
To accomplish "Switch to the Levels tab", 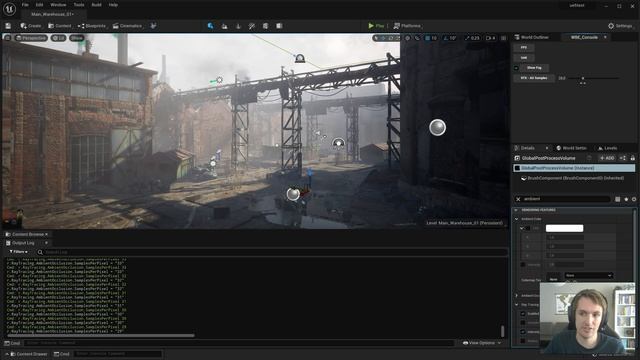I will [x=608, y=148].
